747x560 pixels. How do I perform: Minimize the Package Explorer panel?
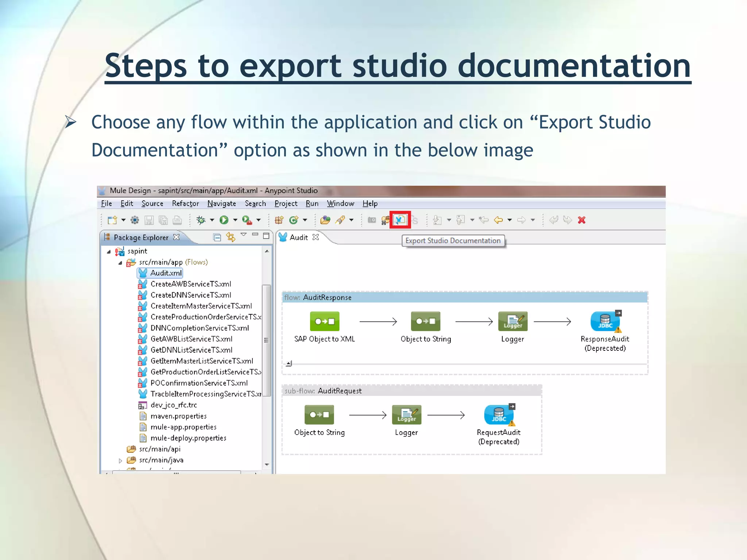[x=255, y=234]
